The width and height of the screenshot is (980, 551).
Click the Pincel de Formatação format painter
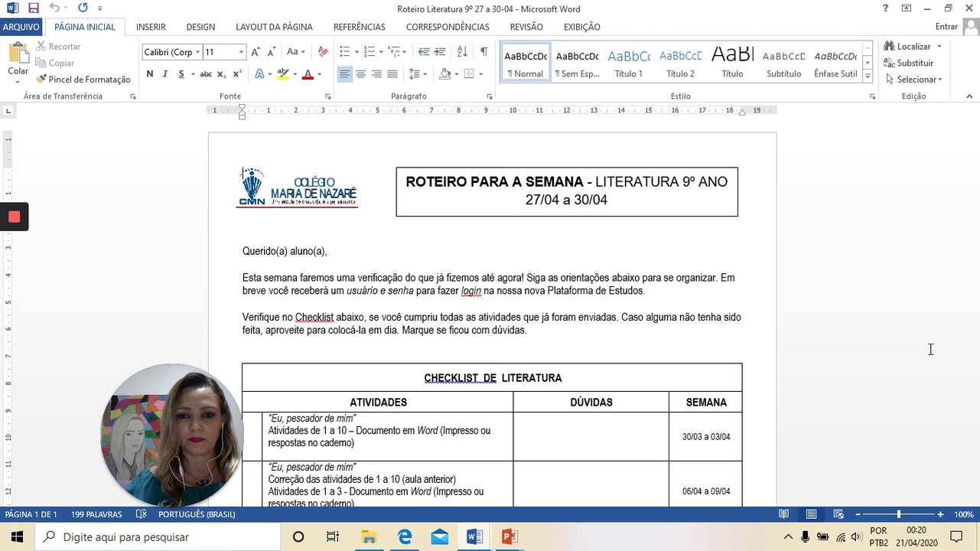click(x=83, y=80)
